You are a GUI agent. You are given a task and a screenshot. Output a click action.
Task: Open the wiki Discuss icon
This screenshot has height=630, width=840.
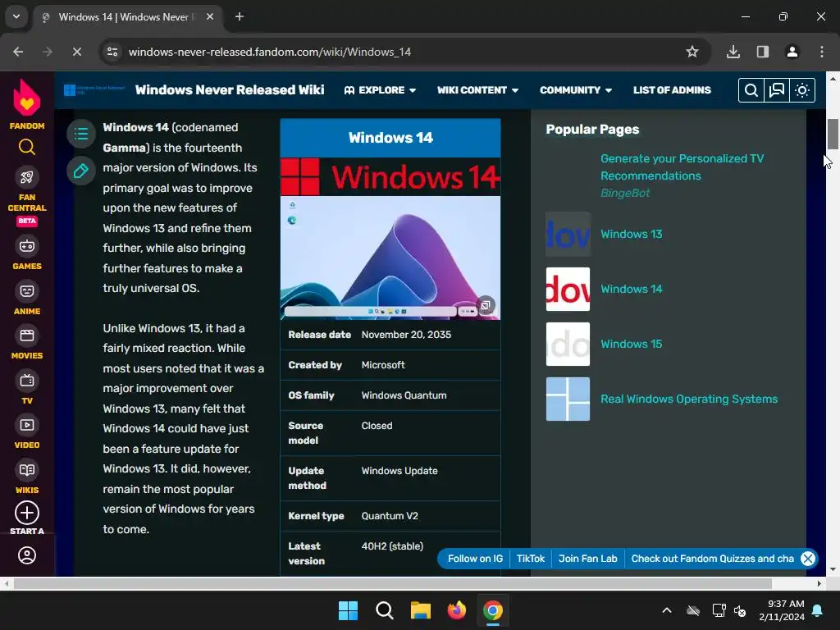point(777,90)
